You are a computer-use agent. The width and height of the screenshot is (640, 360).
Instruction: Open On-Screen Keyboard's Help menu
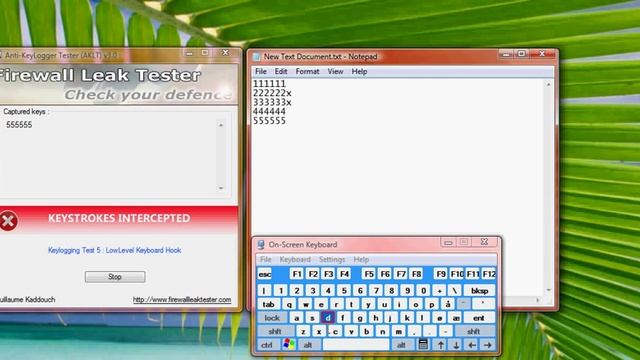[x=361, y=260]
